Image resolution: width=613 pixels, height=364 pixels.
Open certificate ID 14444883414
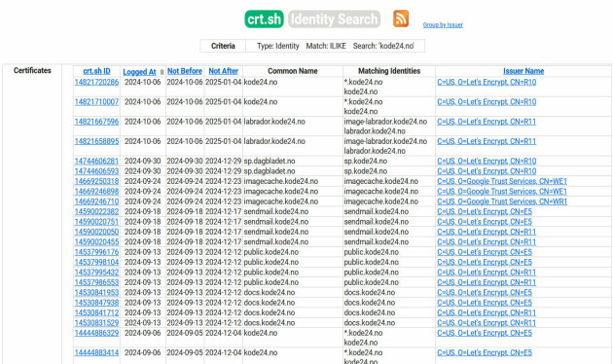point(96,352)
